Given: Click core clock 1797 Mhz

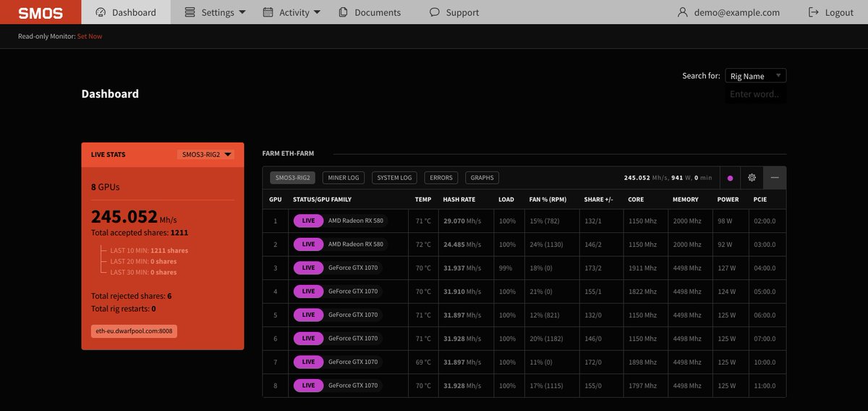Looking at the screenshot, I should click(642, 385).
